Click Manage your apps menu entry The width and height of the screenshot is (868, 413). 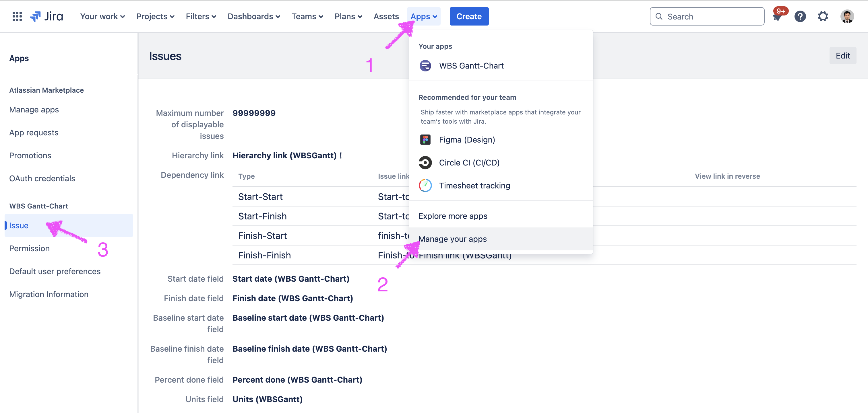click(x=453, y=239)
